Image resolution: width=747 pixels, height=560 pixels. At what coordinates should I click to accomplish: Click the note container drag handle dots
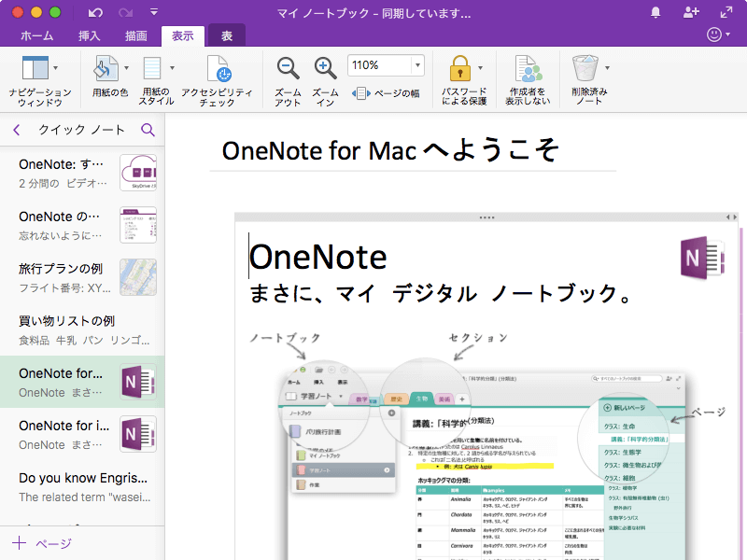pyautogui.click(x=486, y=217)
